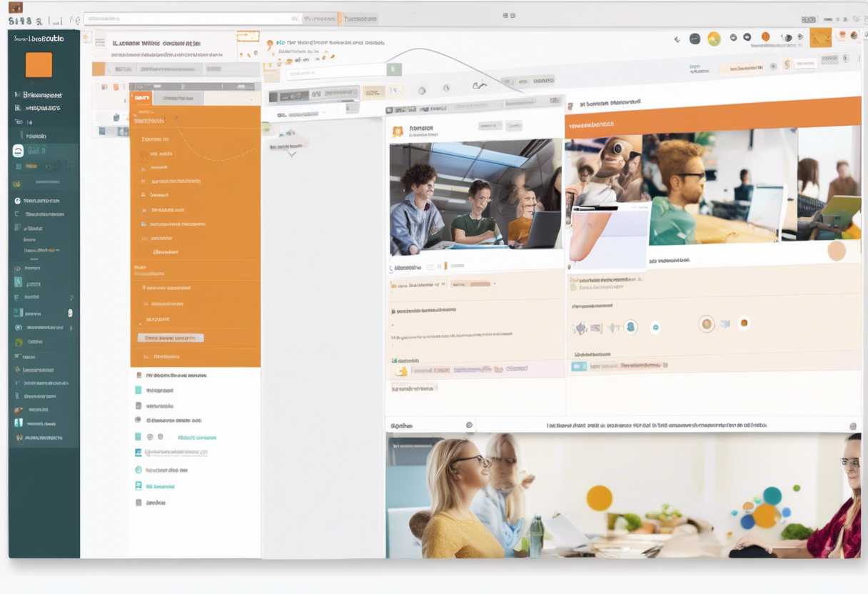The width and height of the screenshot is (868, 594).
Task: Select the camera icon above the post preview
Action: (x=421, y=90)
